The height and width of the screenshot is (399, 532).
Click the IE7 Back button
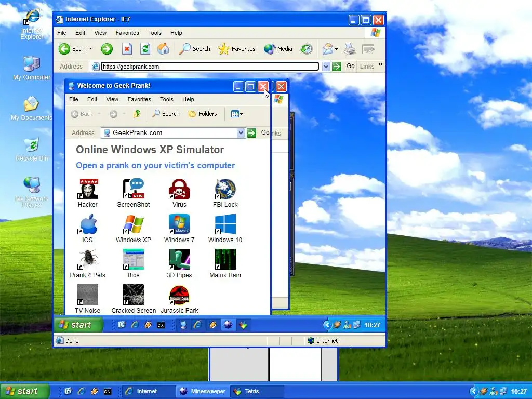click(x=72, y=49)
